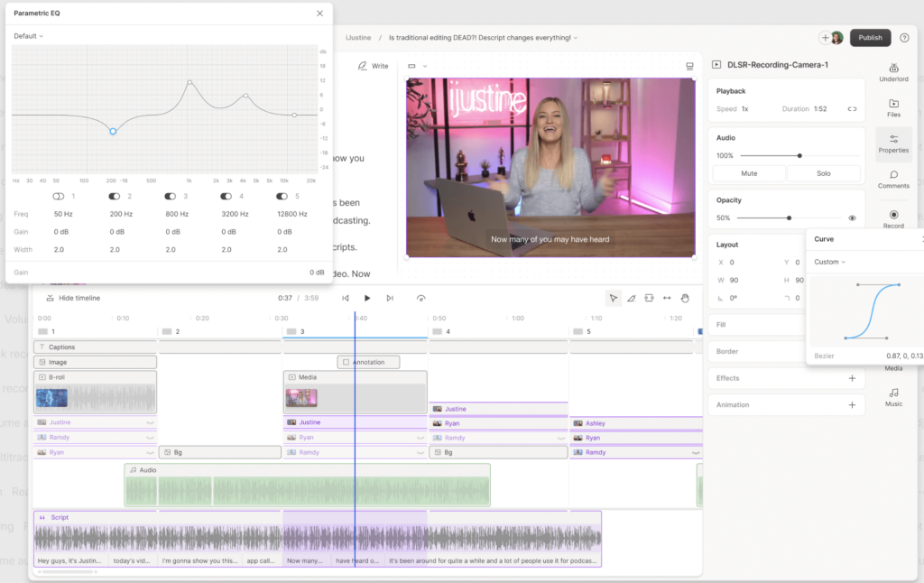Switch to the Properties tab
The image size is (924, 583).
pyautogui.click(x=893, y=144)
